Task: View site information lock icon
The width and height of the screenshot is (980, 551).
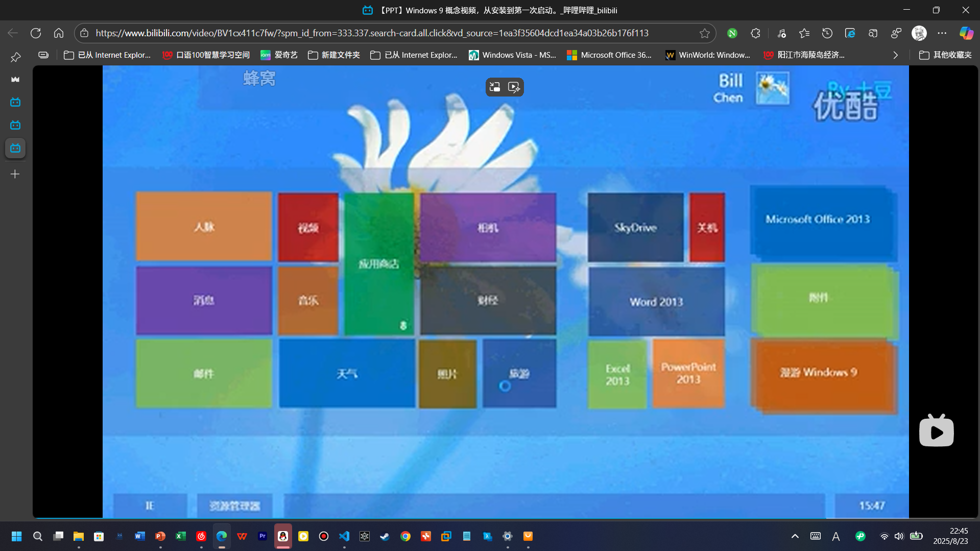Action: coord(85,33)
